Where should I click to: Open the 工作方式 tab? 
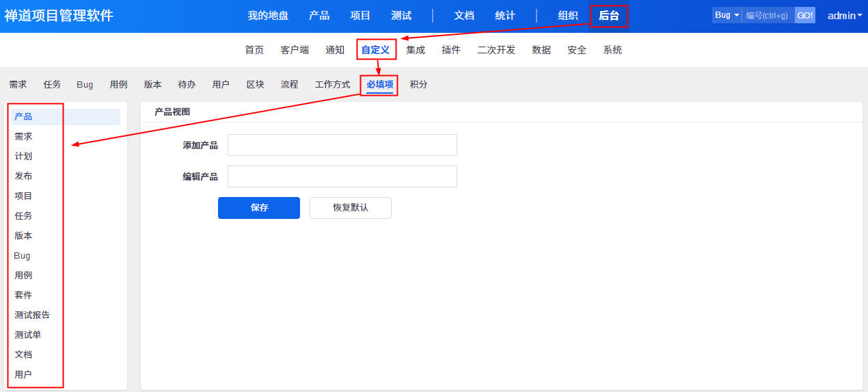click(x=332, y=84)
